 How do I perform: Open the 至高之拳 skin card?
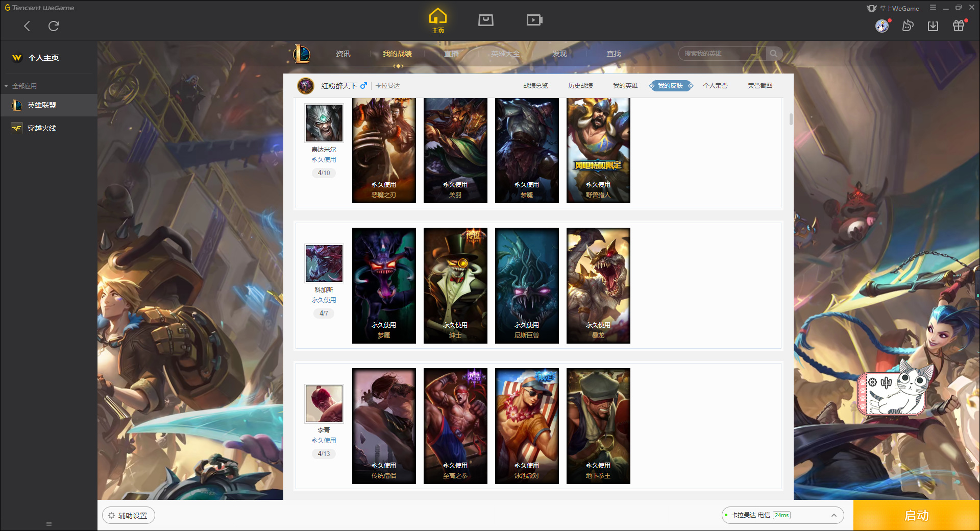(455, 426)
